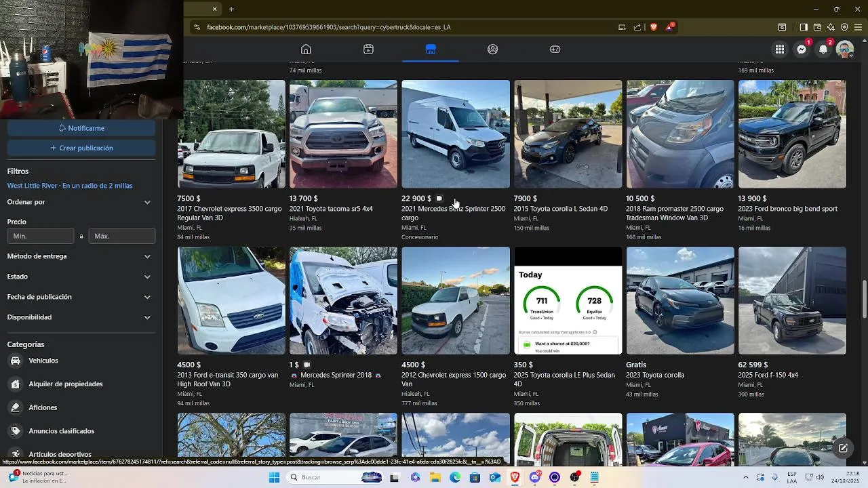Expand the Estado filter
868x488 pixels.
[80, 277]
